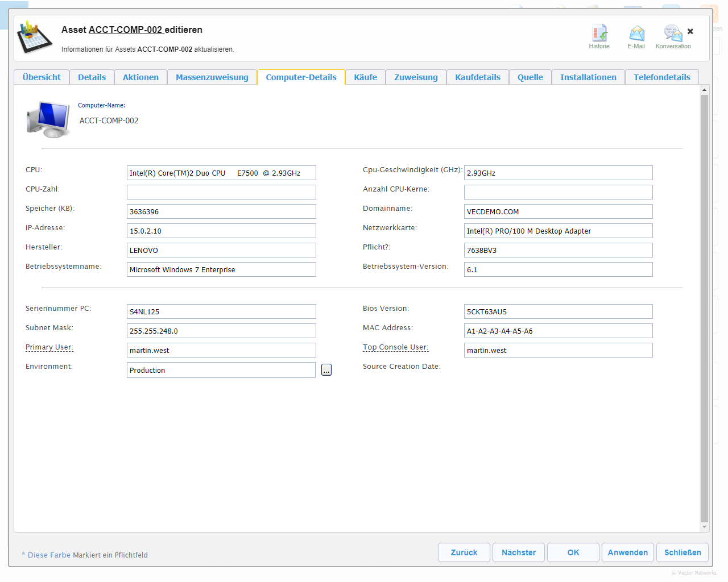Click the Primary User field
Viewport: 728px width, 582px height.
pos(221,350)
